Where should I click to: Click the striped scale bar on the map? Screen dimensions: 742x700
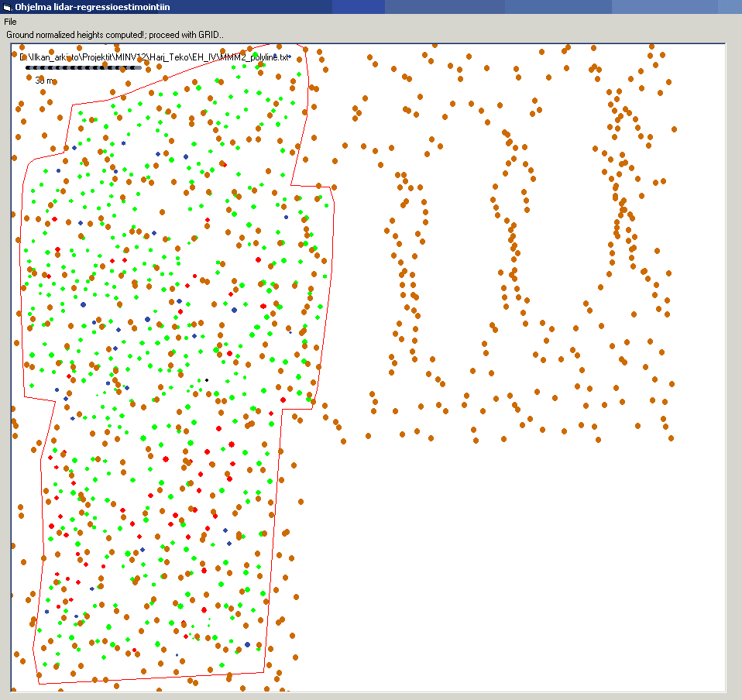83,68
